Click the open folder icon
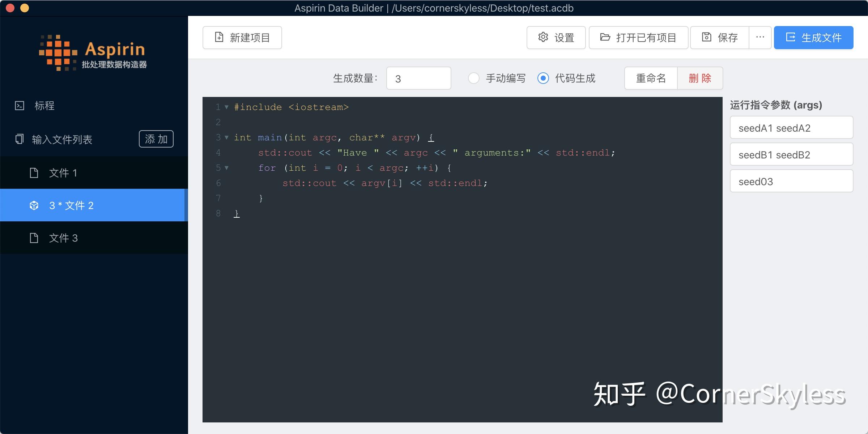The image size is (868, 434). tap(605, 37)
